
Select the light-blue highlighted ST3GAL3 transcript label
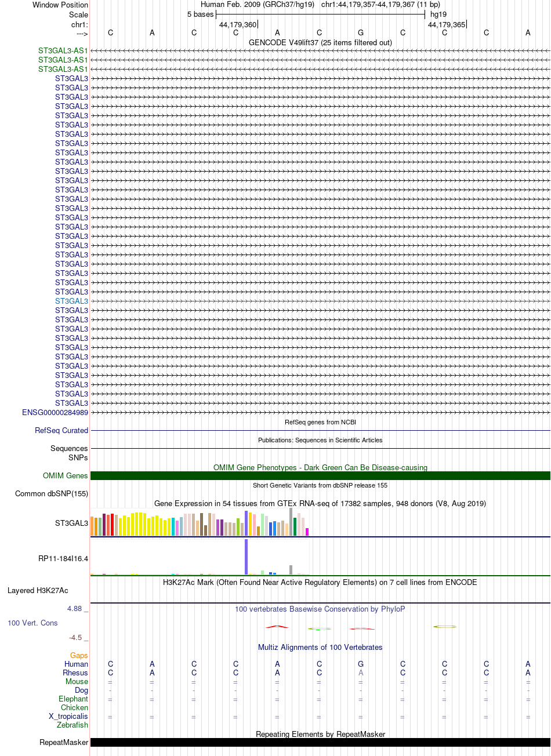(72, 301)
